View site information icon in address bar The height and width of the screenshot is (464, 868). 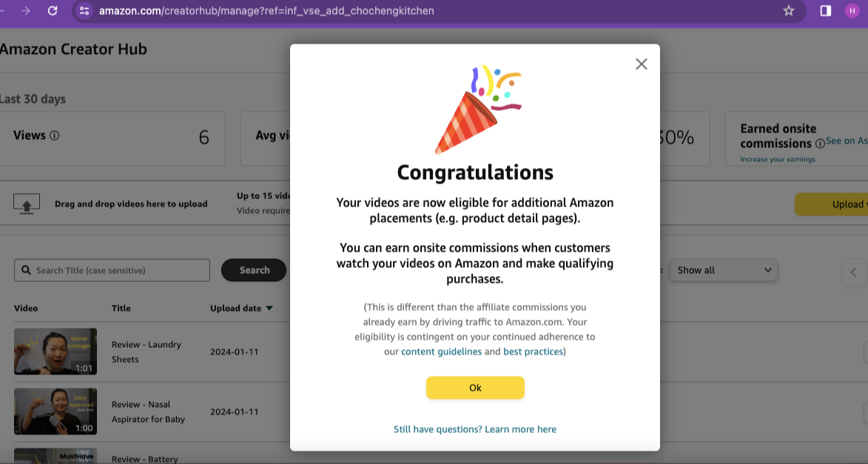click(84, 10)
